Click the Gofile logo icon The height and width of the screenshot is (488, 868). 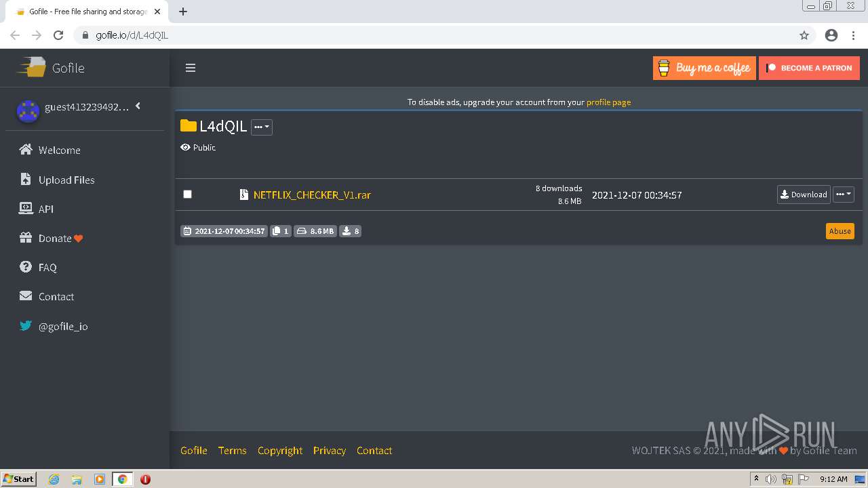tap(31, 67)
